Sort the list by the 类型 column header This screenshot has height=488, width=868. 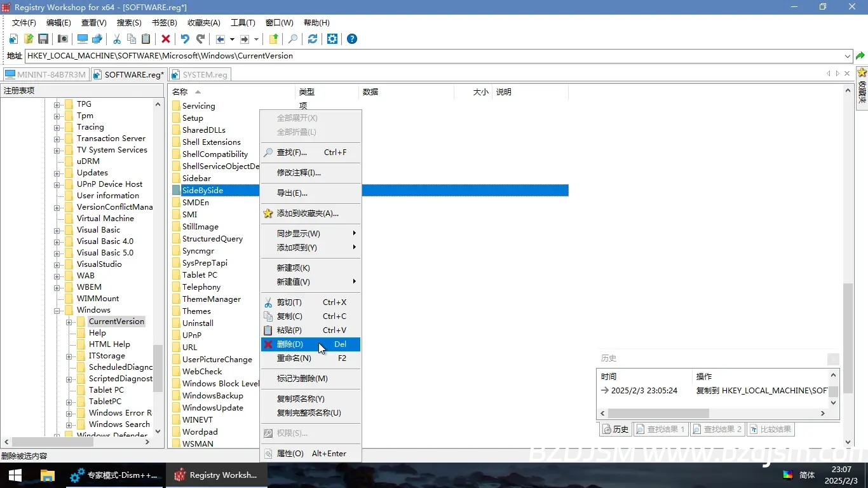tap(327, 92)
